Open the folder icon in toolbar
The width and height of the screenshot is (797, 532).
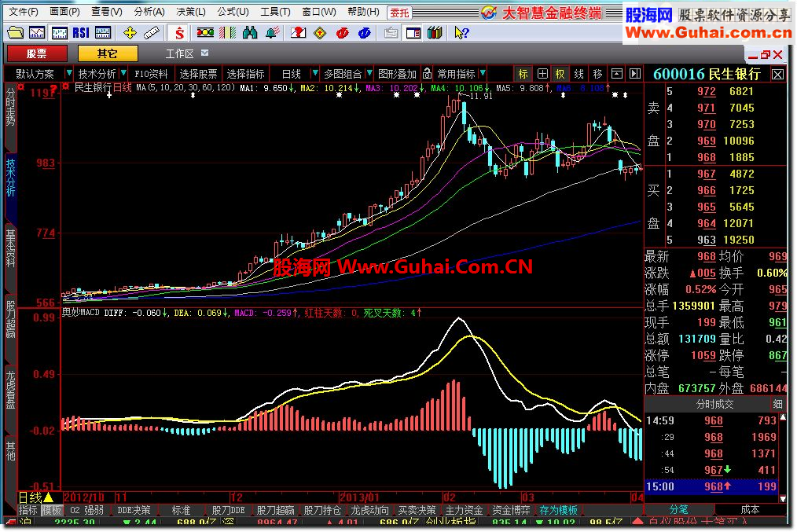(15, 33)
